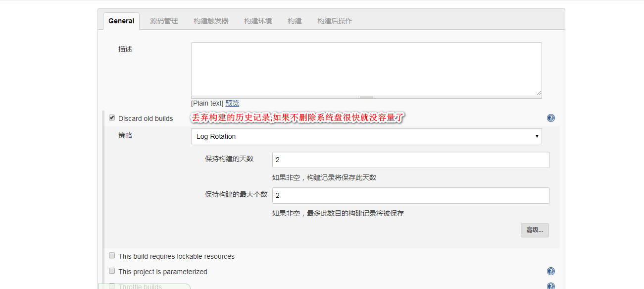644x289 pixels.
Task: Open the 构建触发器 tab
Action: 211,21
